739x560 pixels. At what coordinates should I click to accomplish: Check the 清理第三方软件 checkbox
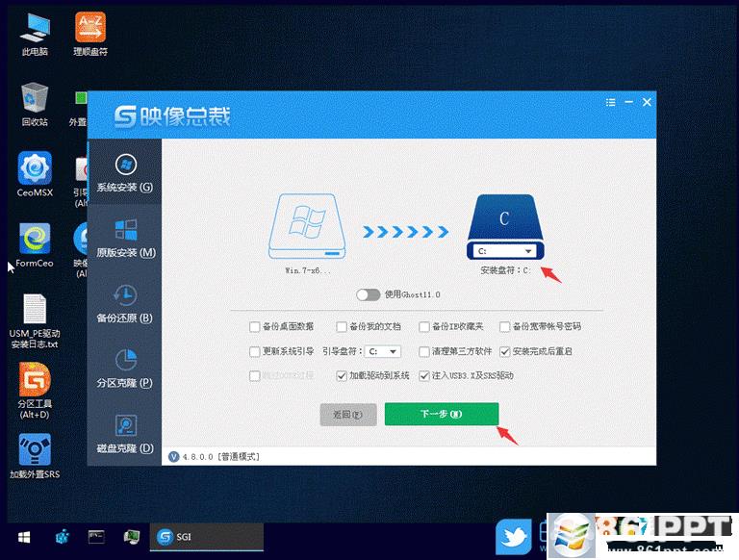point(424,351)
